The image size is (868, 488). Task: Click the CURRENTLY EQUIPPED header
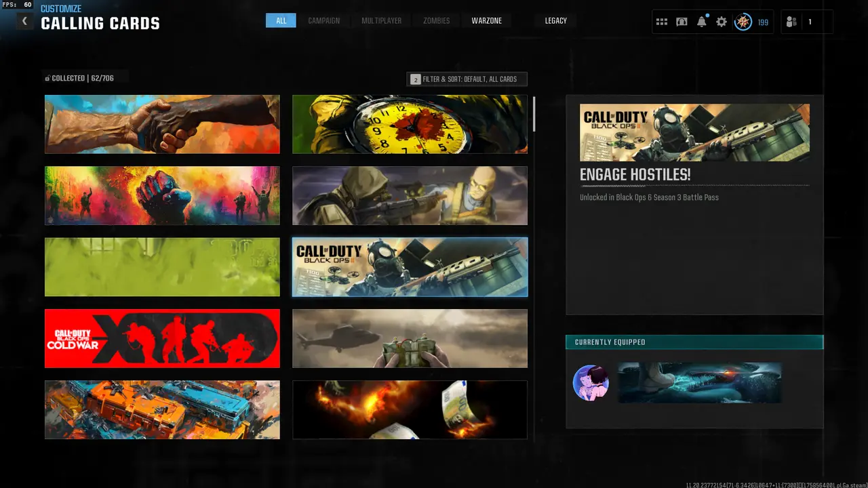(694, 342)
